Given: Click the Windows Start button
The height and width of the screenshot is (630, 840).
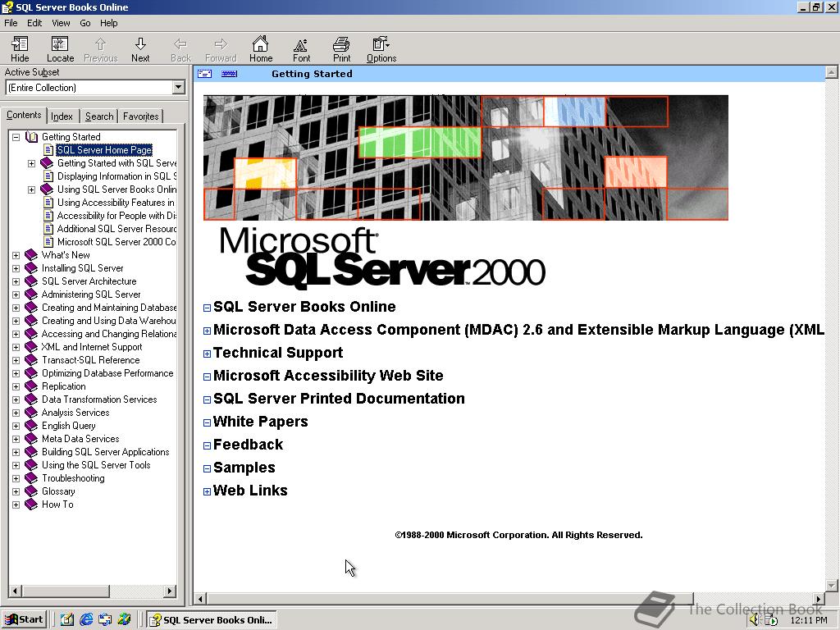Looking at the screenshot, I should (x=24, y=620).
